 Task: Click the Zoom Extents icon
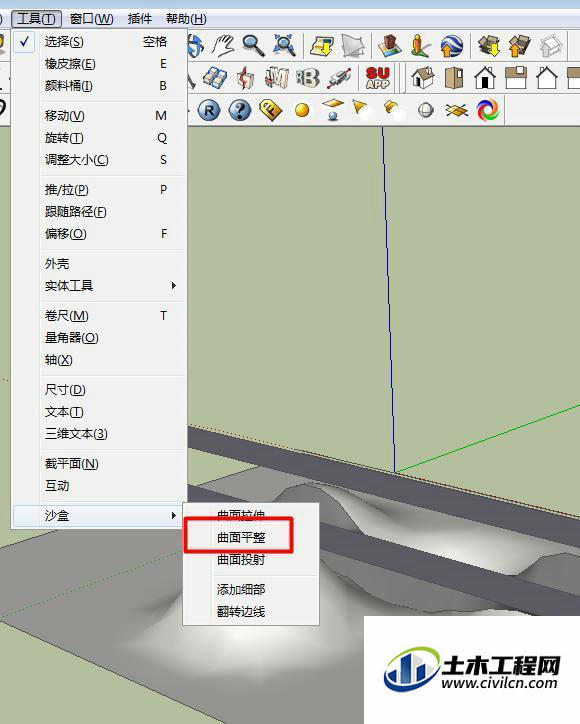[x=284, y=45]
